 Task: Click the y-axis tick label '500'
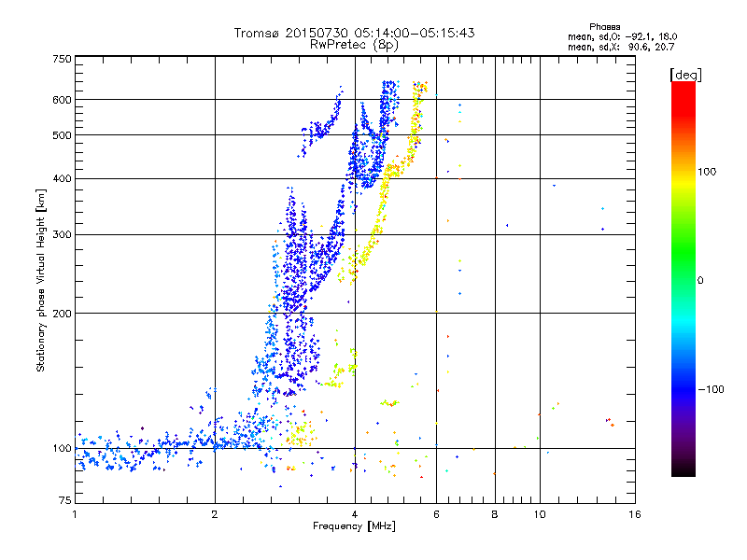[63, 135]
